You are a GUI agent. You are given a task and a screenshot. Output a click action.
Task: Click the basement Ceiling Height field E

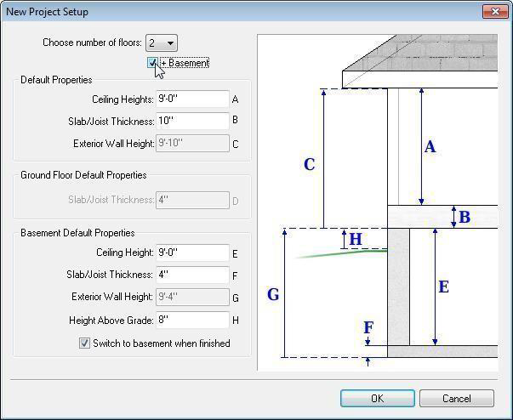point(193,253)
